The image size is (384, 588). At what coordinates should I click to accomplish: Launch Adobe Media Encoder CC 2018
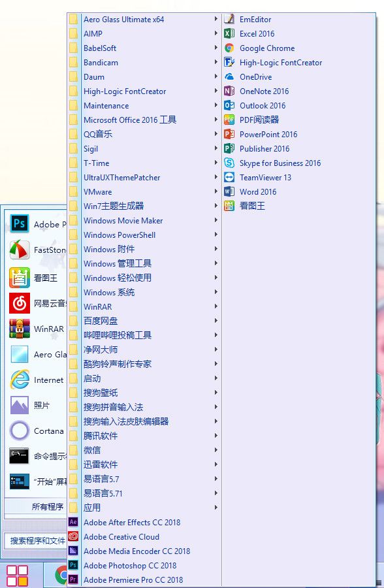point(144,551)
